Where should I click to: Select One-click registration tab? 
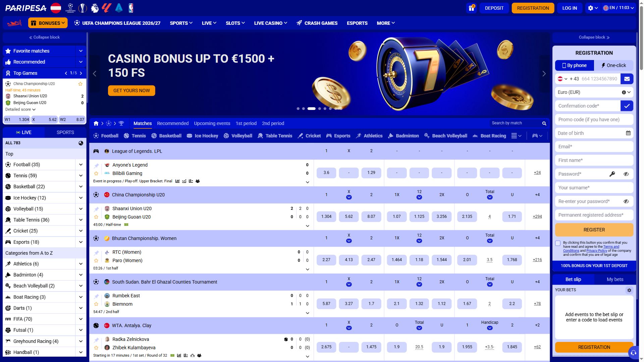coord(613,65)
